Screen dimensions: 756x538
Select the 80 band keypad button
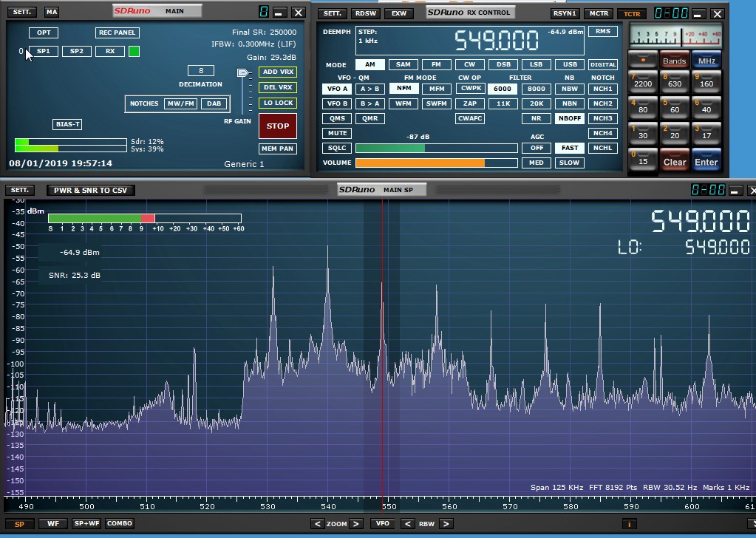click(643, 109)
